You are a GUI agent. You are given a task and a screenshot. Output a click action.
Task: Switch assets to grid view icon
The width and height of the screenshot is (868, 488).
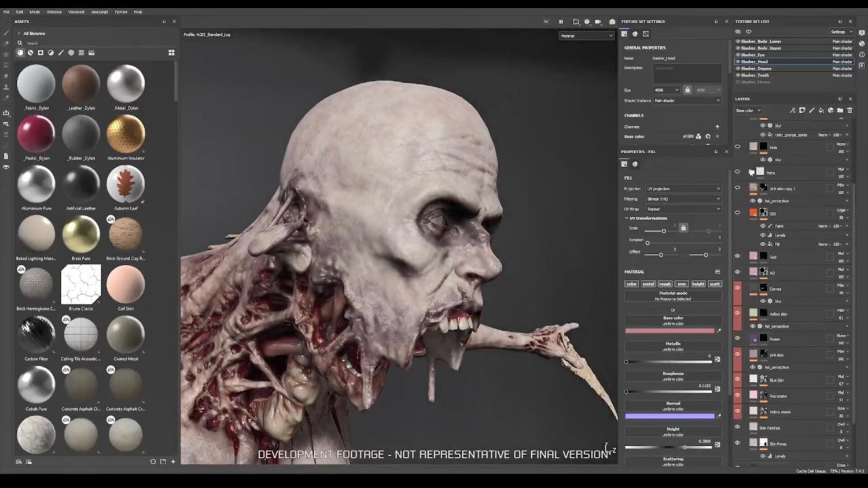171,53
